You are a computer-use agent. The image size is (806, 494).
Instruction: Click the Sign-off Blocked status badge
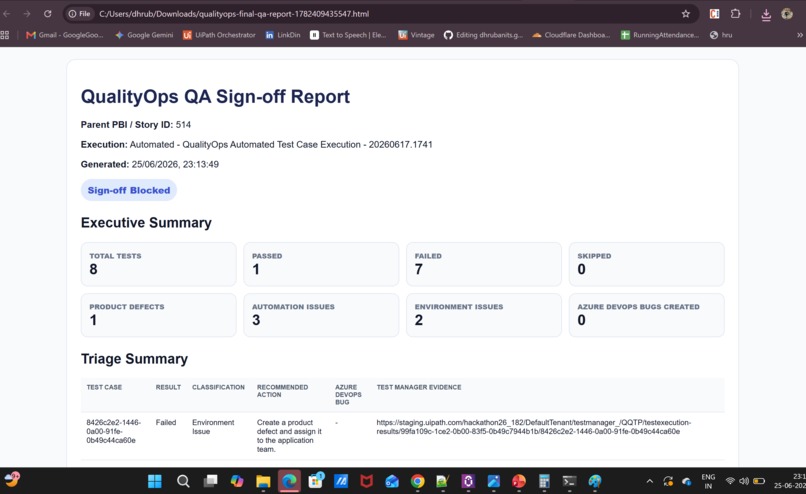129,190
